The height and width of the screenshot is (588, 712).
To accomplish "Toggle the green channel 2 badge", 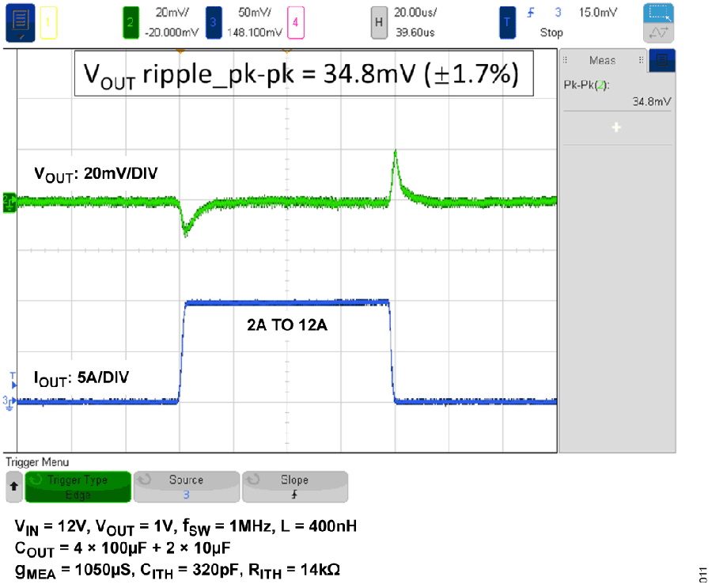I will [x=131, y=23].
